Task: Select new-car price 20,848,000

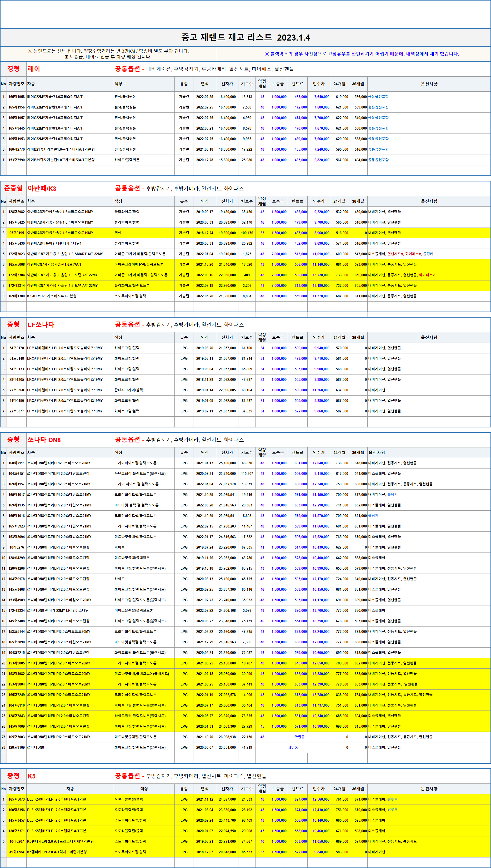Action: 227,852
